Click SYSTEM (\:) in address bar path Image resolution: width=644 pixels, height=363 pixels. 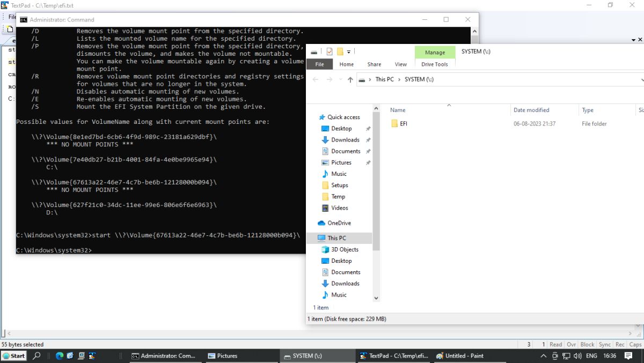(419, 79)
